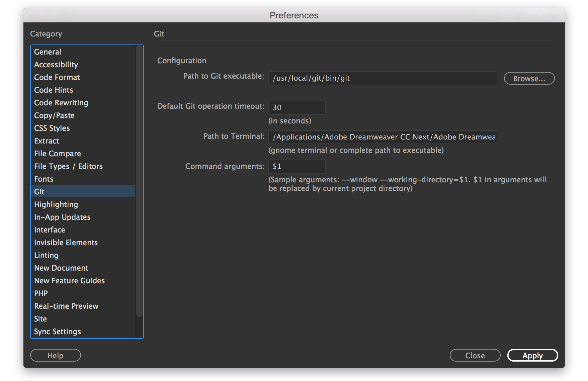Open the File Compare preferences
Viewport: 588px width, 381px height.
click(x=57, y=153)
